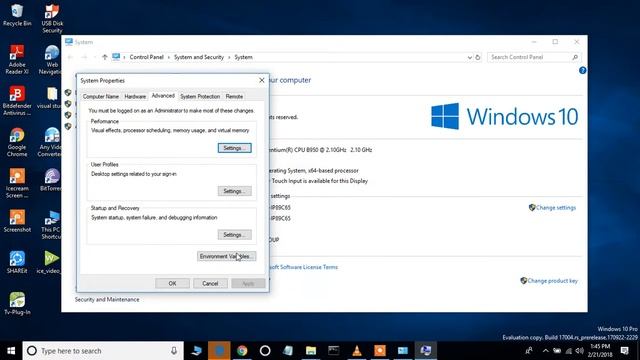The width and height of the screenshot is (640, 360).
Task: Switch to the Hardware tab
Action: pos(135,96)
